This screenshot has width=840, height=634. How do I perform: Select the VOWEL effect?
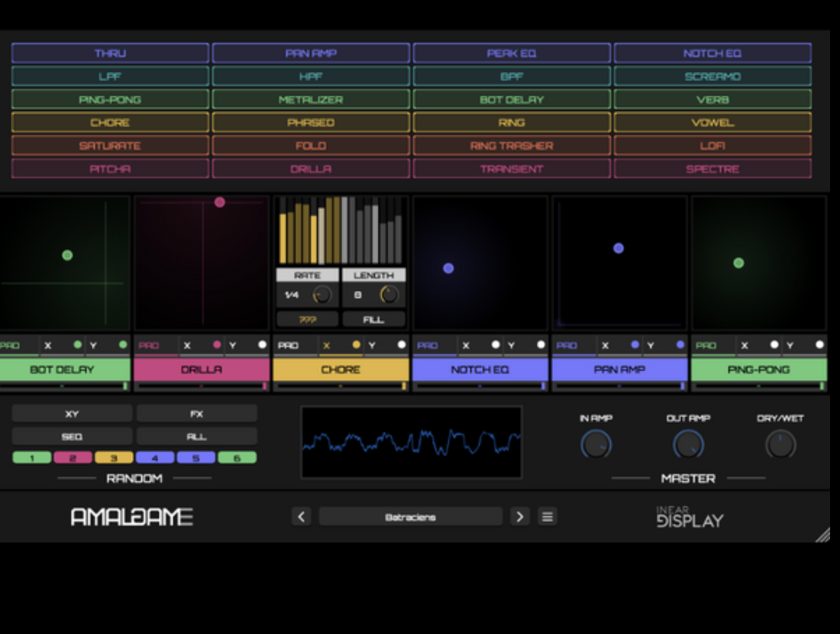(712, 122)
